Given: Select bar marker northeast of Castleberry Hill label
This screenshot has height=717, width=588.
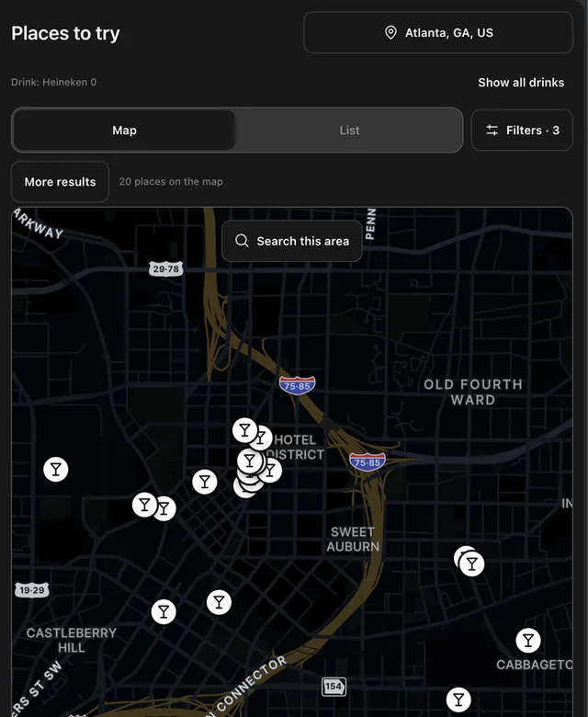Looking at the screenshot, I should [219, 602].
